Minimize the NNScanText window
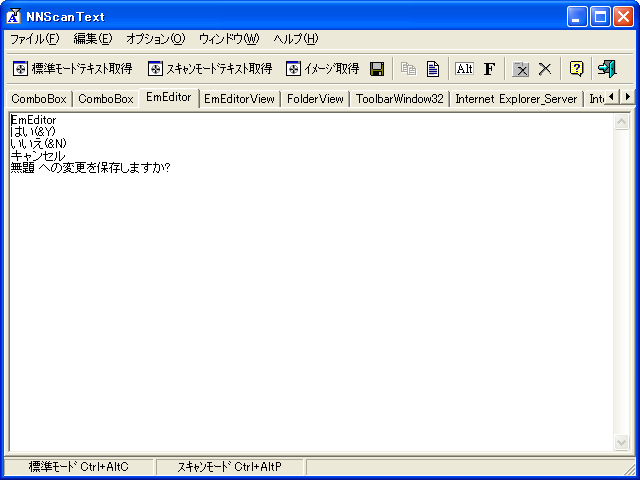This screenshot has width=640, height=480. pyautogui.click(x=577, y=17)
